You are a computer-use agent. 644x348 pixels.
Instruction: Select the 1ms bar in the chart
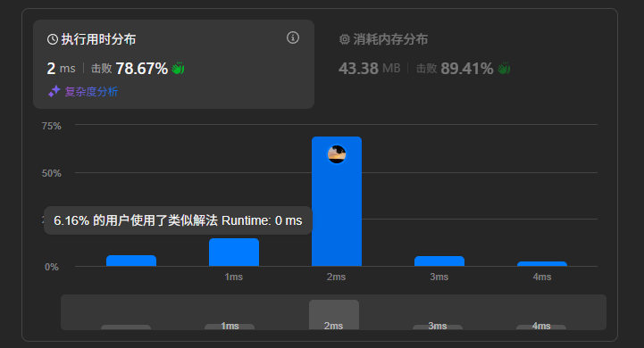click(x=234, y=252)
